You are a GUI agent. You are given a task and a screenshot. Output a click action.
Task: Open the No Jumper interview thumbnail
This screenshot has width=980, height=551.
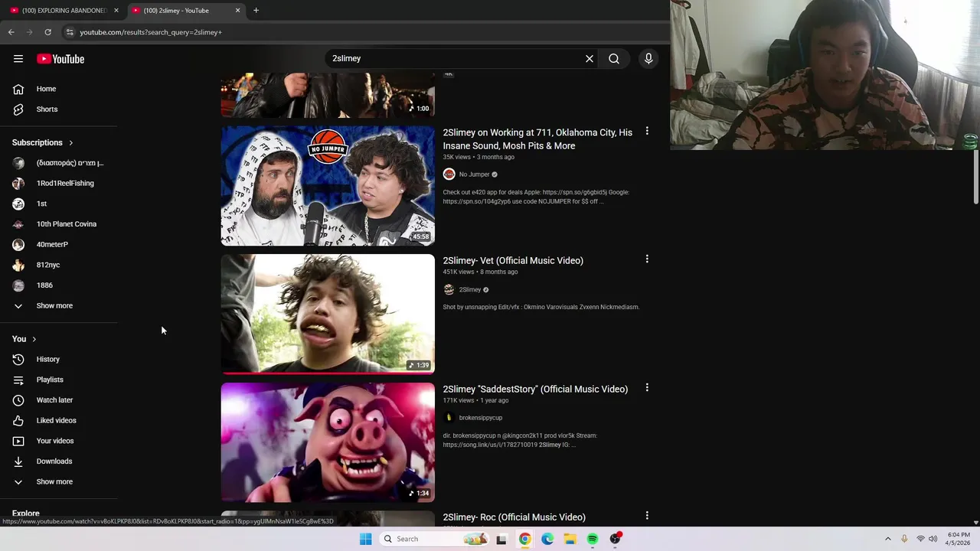coord(328,186)
